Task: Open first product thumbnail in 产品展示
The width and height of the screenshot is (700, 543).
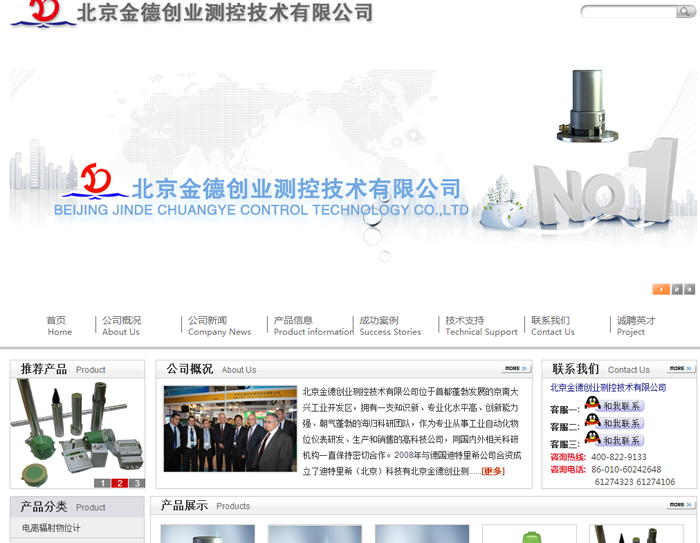Action: point(208,534)
